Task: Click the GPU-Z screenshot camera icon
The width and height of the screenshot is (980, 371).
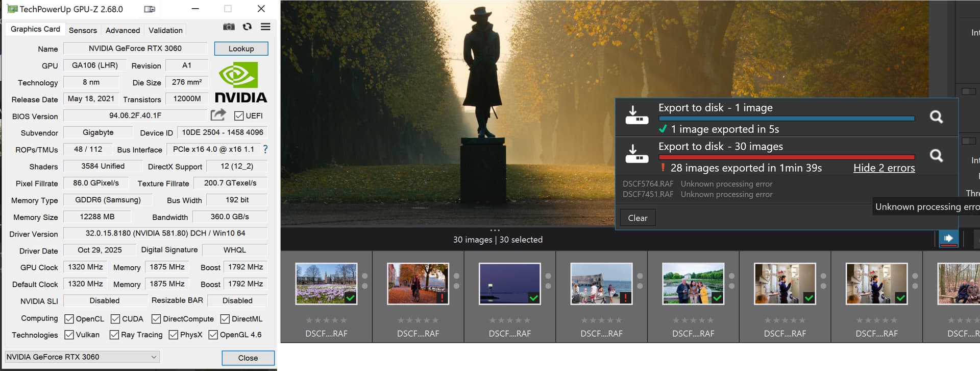Action: pos(229,27)
